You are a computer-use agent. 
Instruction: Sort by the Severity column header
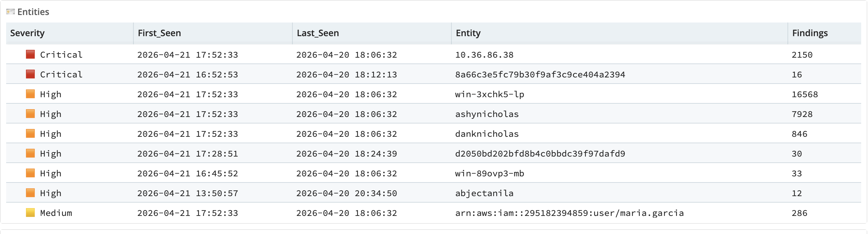[x=27, y=33]
